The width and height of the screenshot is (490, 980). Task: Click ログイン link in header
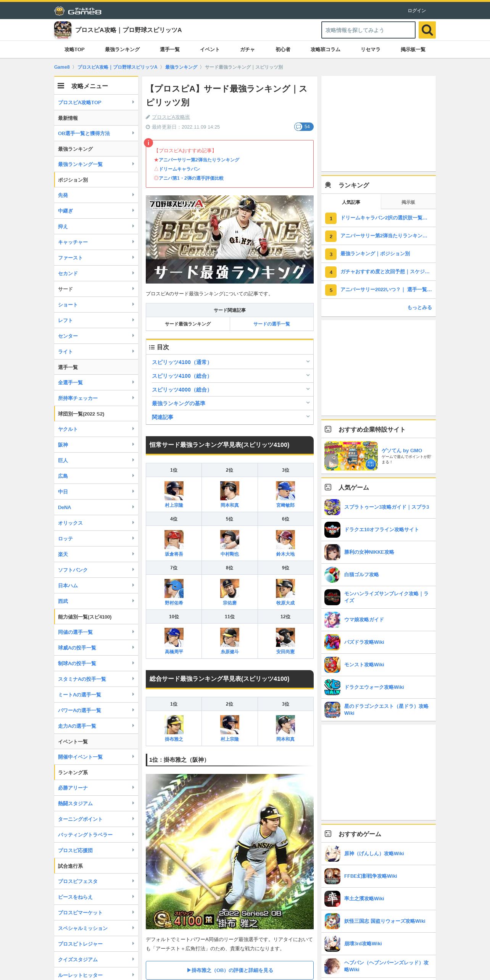click(417, 11)
